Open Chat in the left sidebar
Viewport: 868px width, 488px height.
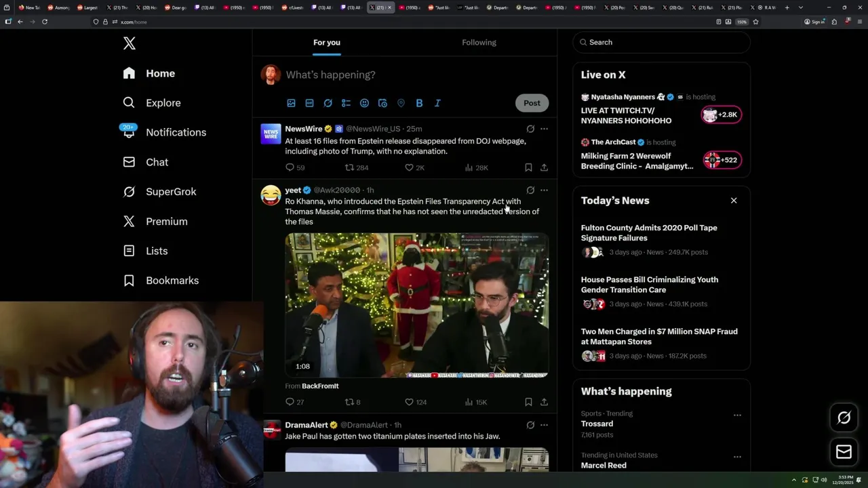146,162
